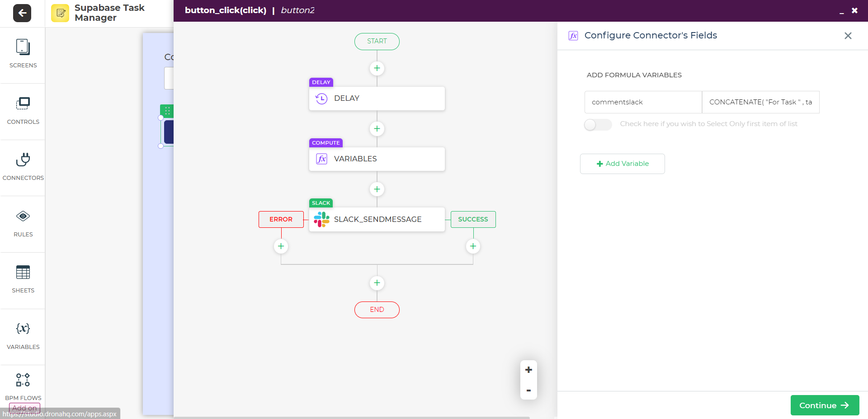
Task: Edit the CONCATENATE formula field
Action: click(760, 102)
